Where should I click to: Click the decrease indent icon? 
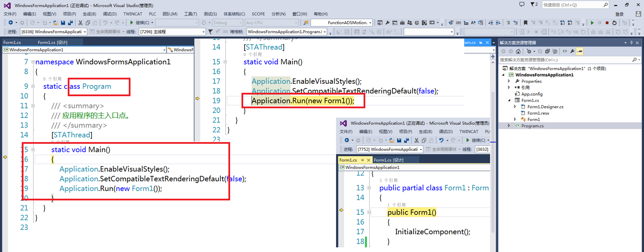[491, 23]
